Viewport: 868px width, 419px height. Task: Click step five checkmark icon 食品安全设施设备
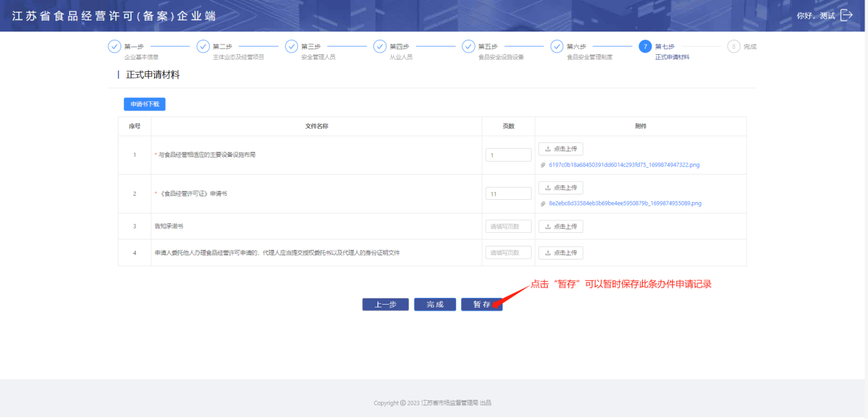point(468,47)
